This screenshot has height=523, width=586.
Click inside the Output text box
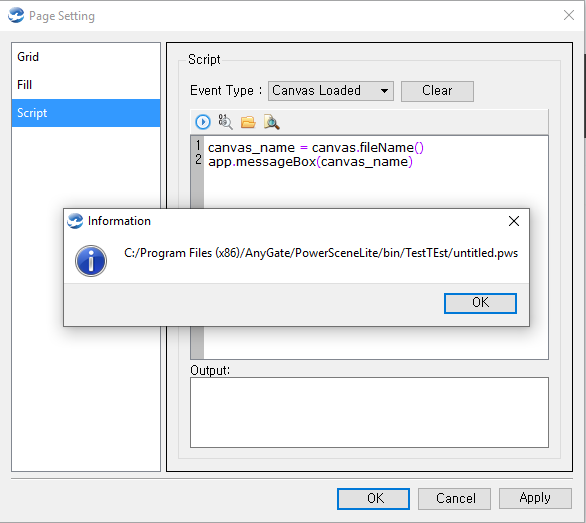[x=369, y=412]
